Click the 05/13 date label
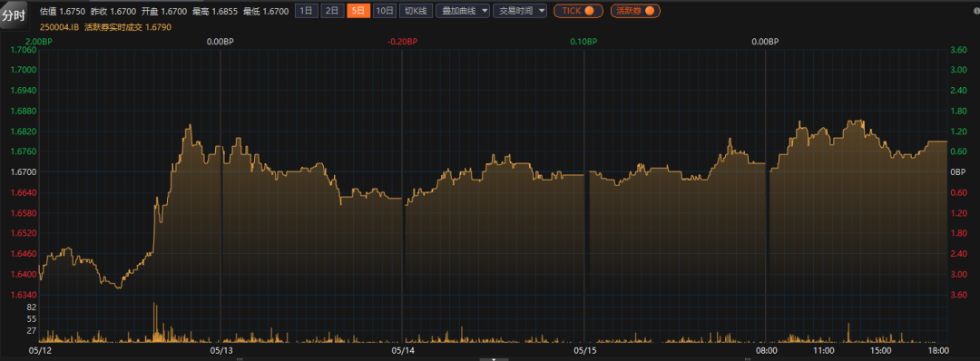Image resolution: width=980 pixels, height=361 pixels. [x=221, y=350]
